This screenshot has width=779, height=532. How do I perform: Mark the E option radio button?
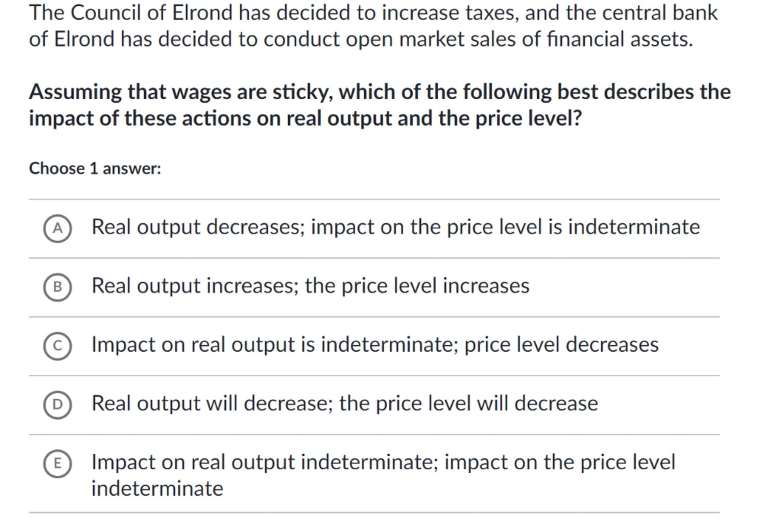click(57, 464)
